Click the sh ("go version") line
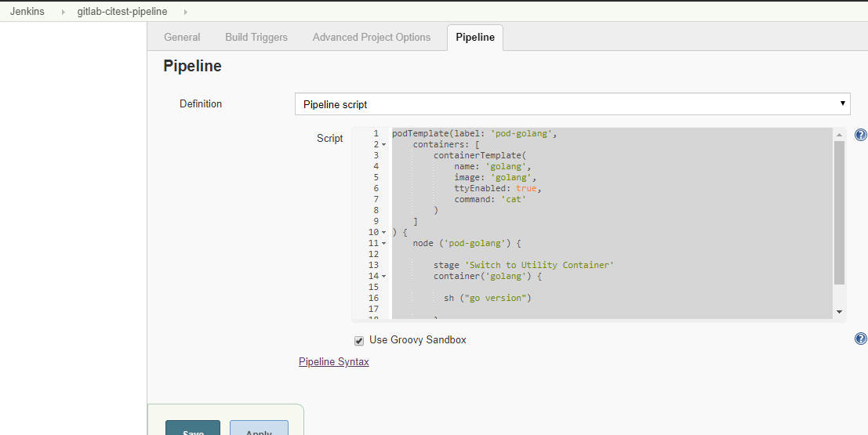This screenshot has height=435, width=868. [x=487, y=298]
